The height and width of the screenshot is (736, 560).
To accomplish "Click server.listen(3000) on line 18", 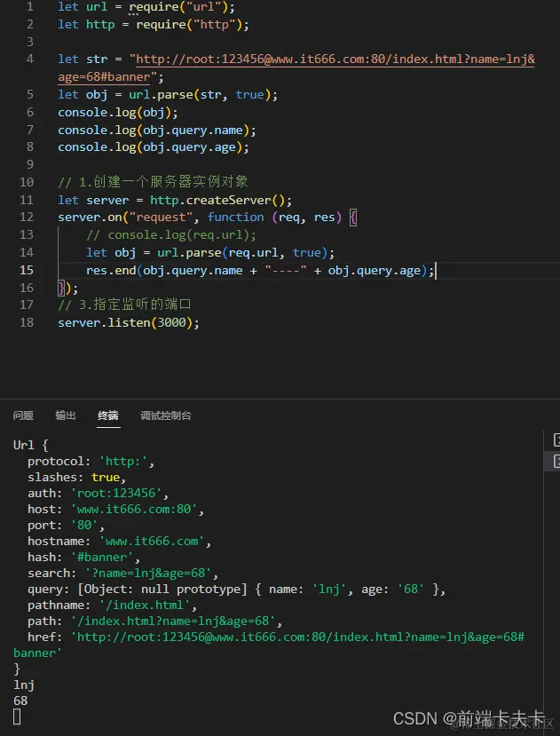I will click(x=125, y=323).
